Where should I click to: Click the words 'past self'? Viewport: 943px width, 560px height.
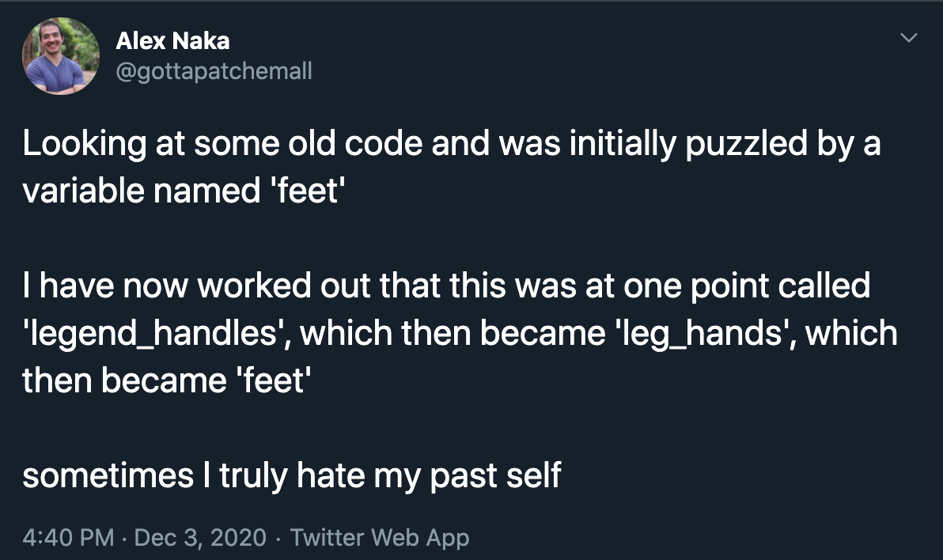(495, 476)
